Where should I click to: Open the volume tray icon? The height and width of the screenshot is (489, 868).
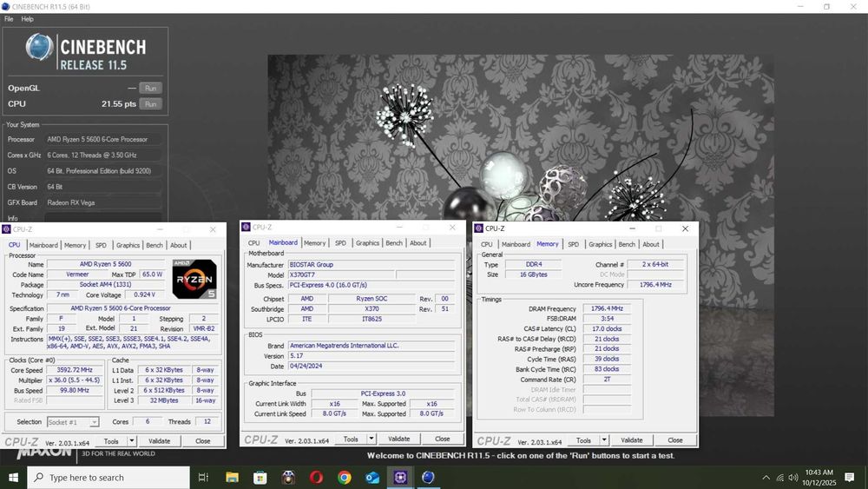[x=793, y=478]
